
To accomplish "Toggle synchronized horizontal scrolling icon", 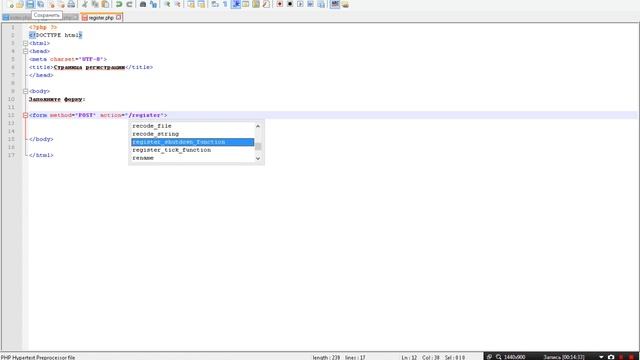I will (x=201, y=4).
